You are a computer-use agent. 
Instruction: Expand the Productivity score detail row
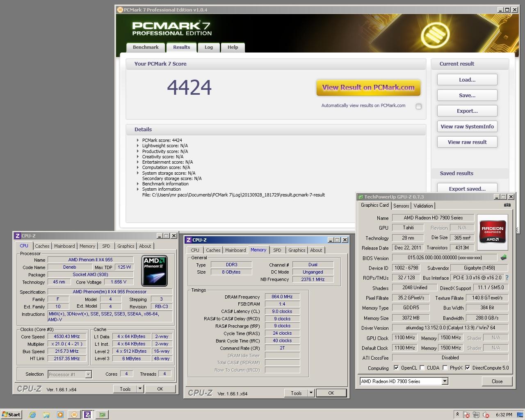[138, 151]
